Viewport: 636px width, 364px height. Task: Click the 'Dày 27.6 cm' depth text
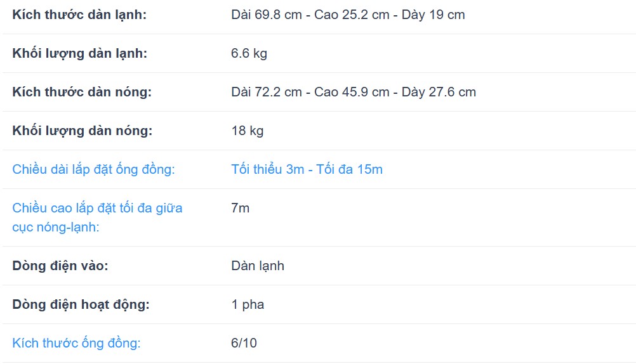click(x=439, y=92)
